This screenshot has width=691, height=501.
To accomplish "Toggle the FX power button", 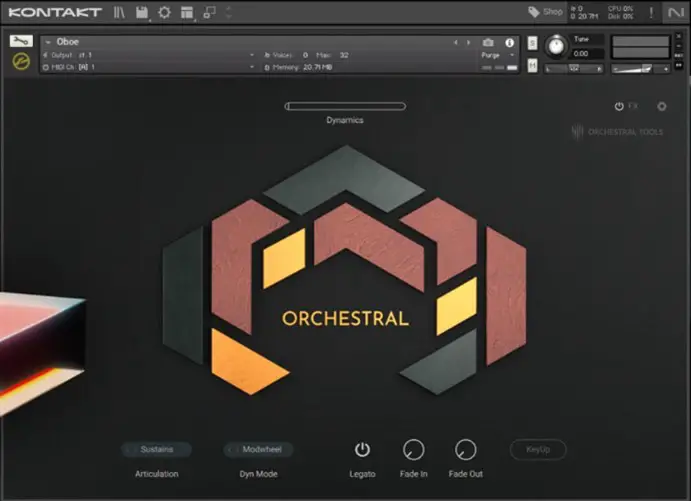I will pyautogui.click(x=619, y=106).
